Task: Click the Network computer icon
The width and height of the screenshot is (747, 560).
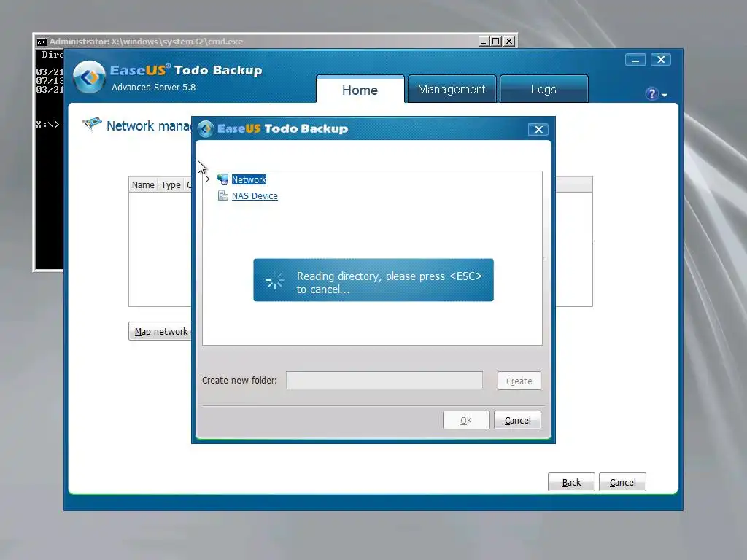Action: point(223,179)
